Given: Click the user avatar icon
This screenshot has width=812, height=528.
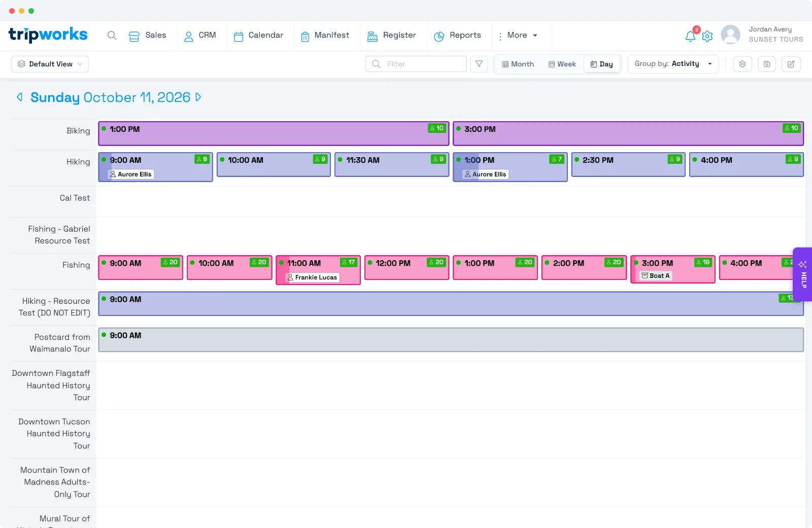Looking at the screenshot, I should [730, 35].
